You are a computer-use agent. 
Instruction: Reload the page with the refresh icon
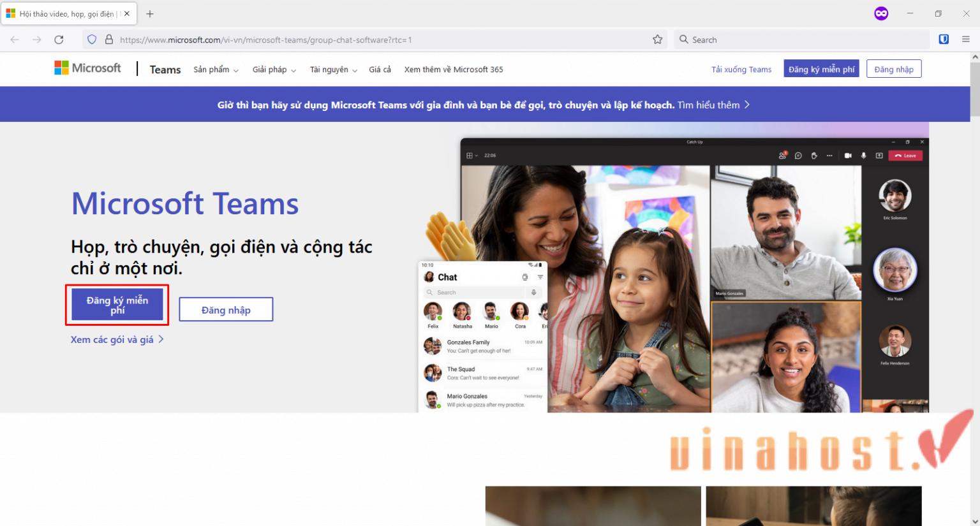pos(59,40)
